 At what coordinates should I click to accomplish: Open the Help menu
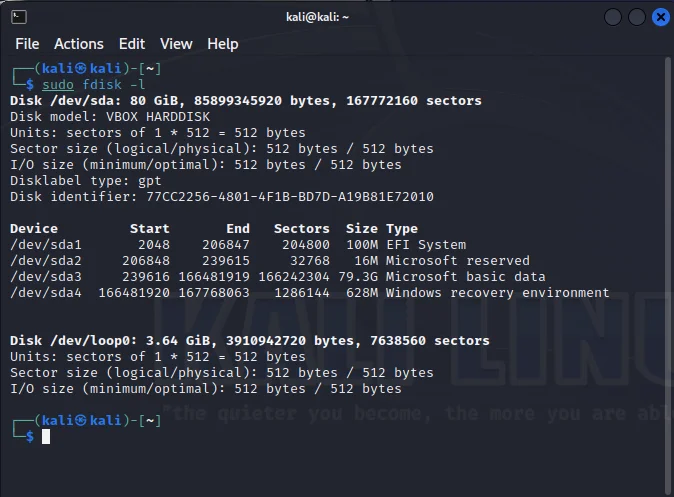click(223, 44)
